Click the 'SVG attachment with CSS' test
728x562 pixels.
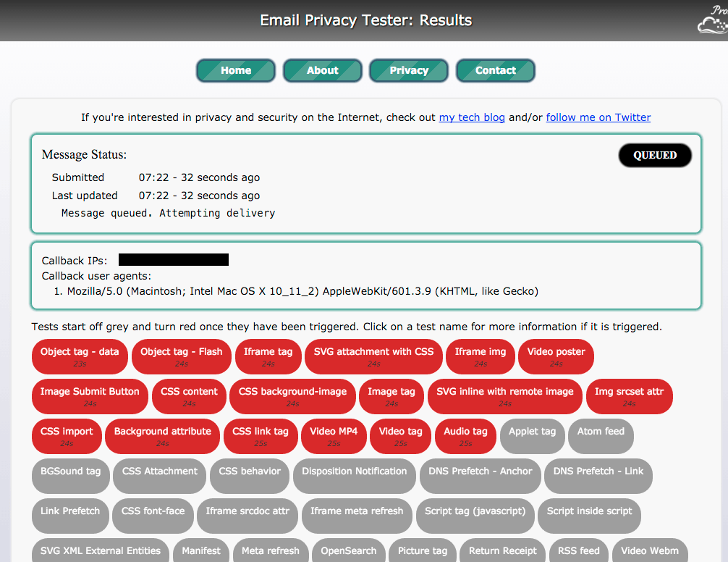[x=373, y=356]
